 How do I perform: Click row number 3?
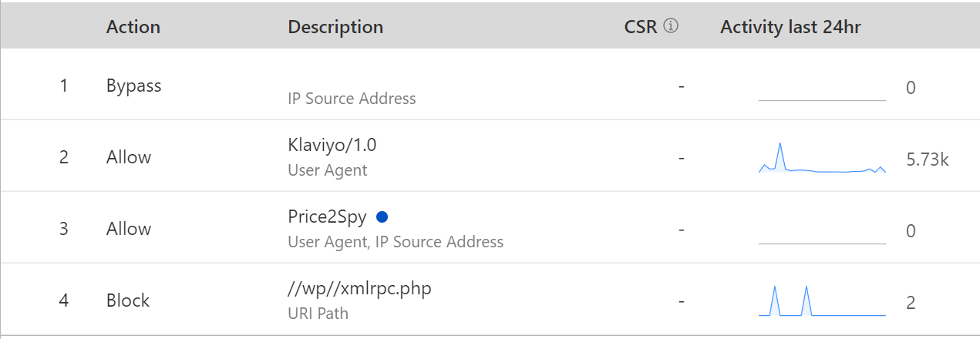click(64, 229)
